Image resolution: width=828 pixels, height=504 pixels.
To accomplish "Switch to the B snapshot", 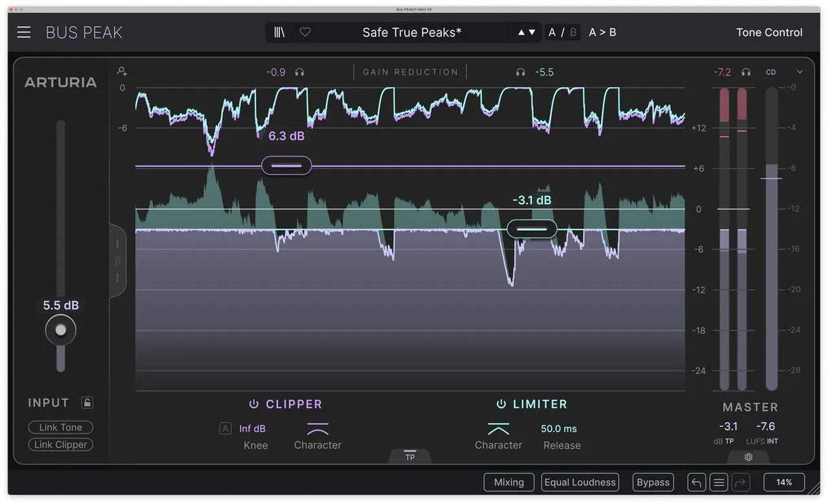I will [573, 32].
